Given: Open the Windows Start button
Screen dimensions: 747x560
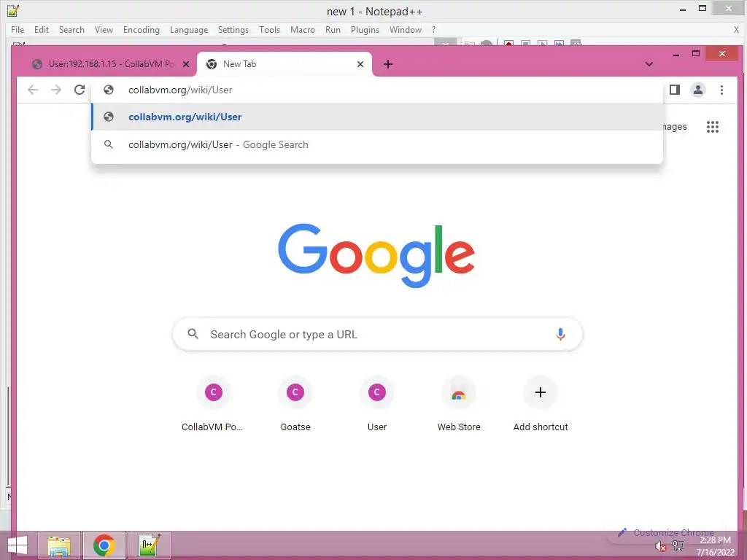Looking at the screenshot, I should coord(18,545).
